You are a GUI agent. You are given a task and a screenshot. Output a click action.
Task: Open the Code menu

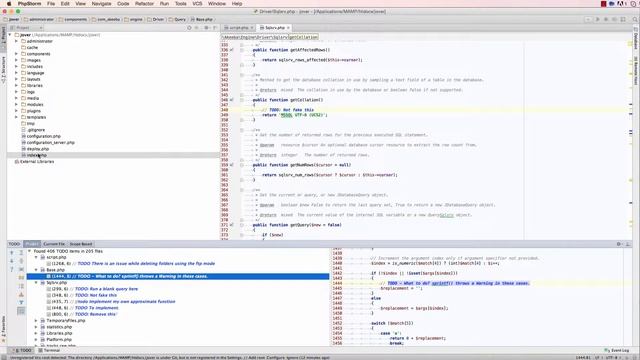tap(123, 4)
